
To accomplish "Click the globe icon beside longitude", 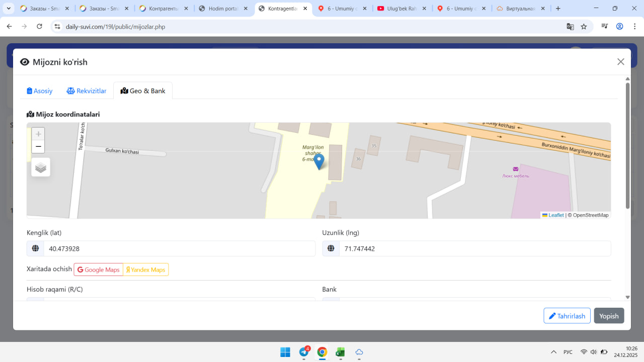I will pos(331,248).
